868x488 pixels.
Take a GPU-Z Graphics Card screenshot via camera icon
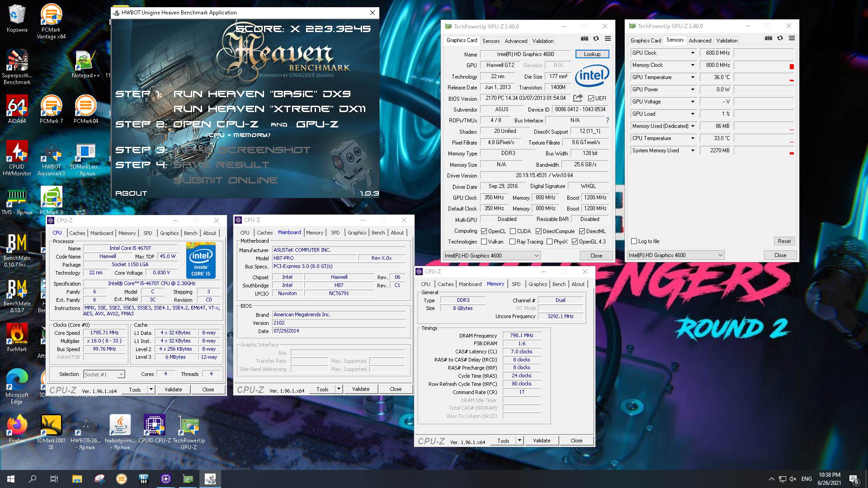585,39
